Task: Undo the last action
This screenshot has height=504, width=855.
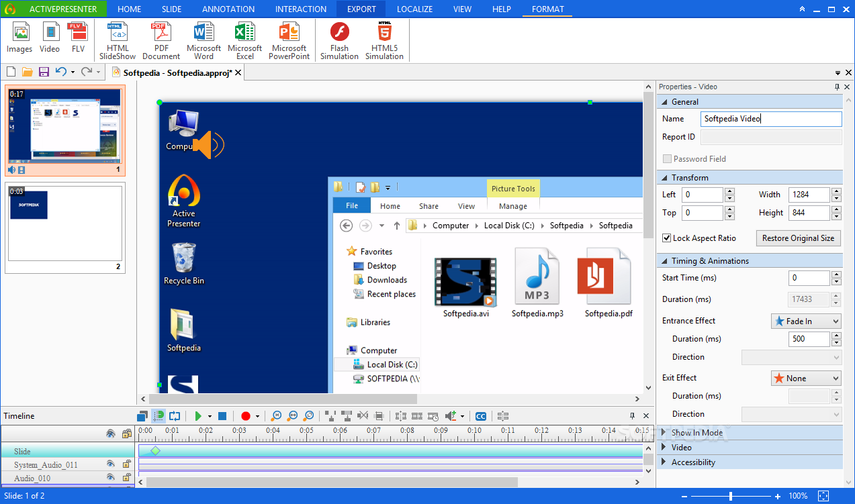Action: tap(60, 72)
